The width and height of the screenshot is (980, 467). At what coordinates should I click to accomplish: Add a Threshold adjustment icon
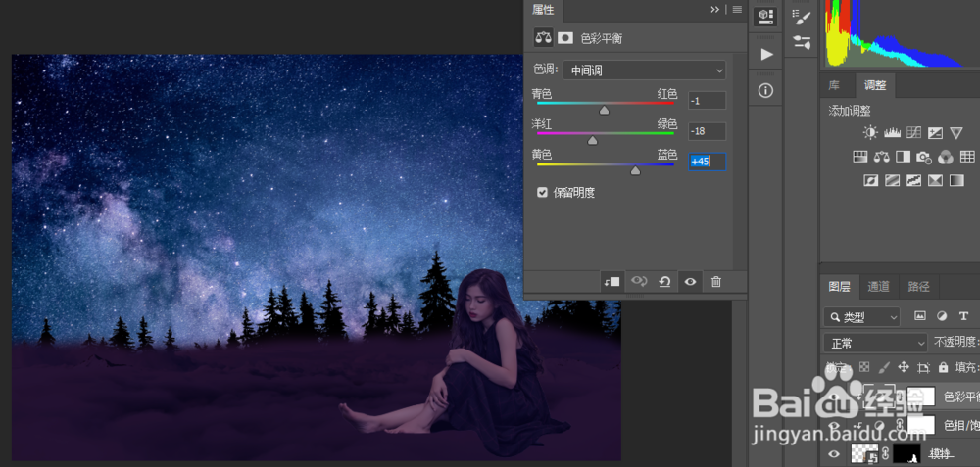[x=913, y=180]
